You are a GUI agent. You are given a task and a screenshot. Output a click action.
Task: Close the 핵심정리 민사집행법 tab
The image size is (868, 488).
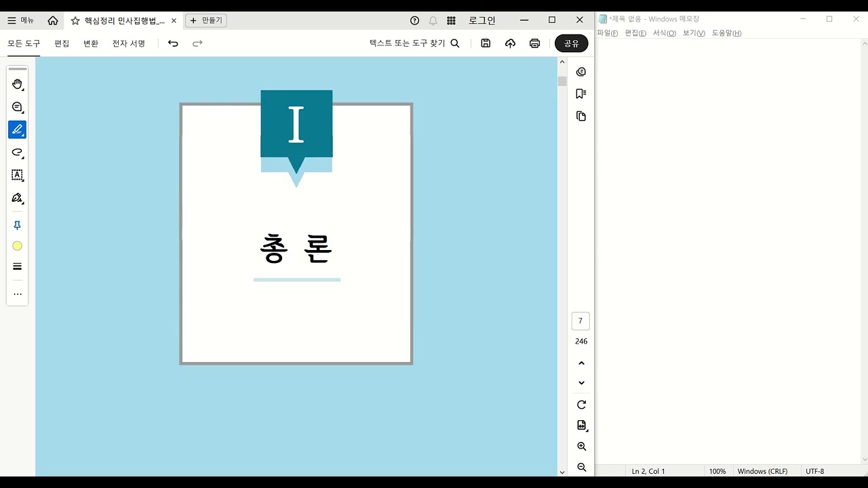tap(174, 21)
